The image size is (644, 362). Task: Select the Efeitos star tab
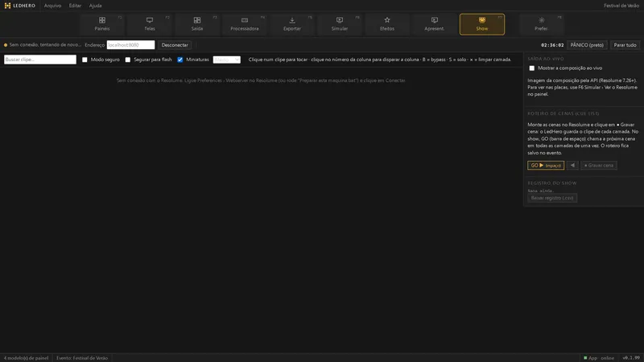pos(387,24)
